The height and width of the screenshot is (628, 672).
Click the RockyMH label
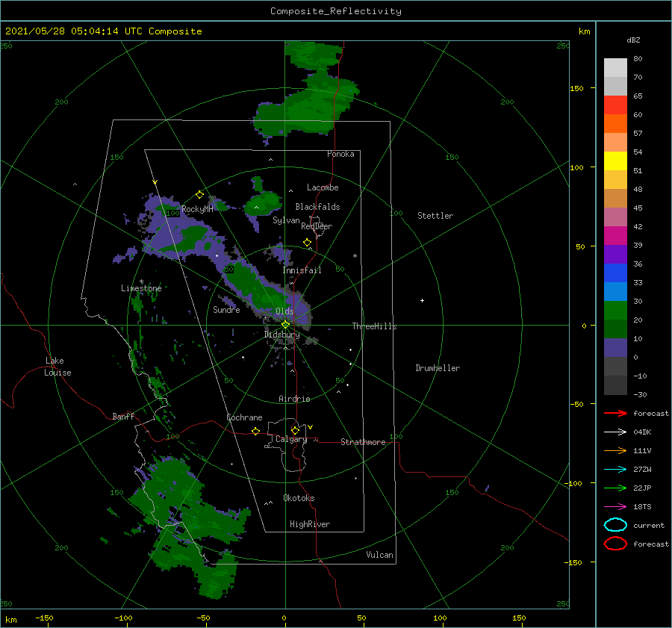pyautogui.click(x=197, y=209)
